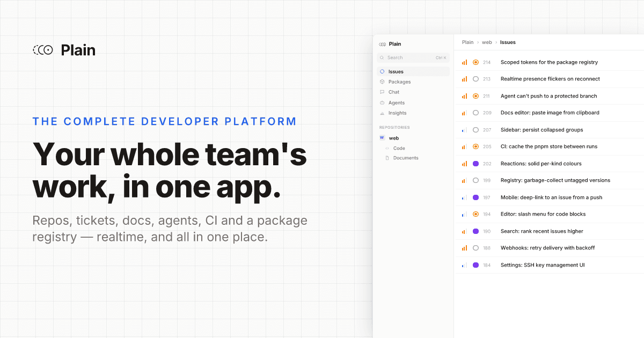This screenshot has width=644, height=338.
Task: Open issue "Realtime presence flickers on reconnect"
Action: 549,79
